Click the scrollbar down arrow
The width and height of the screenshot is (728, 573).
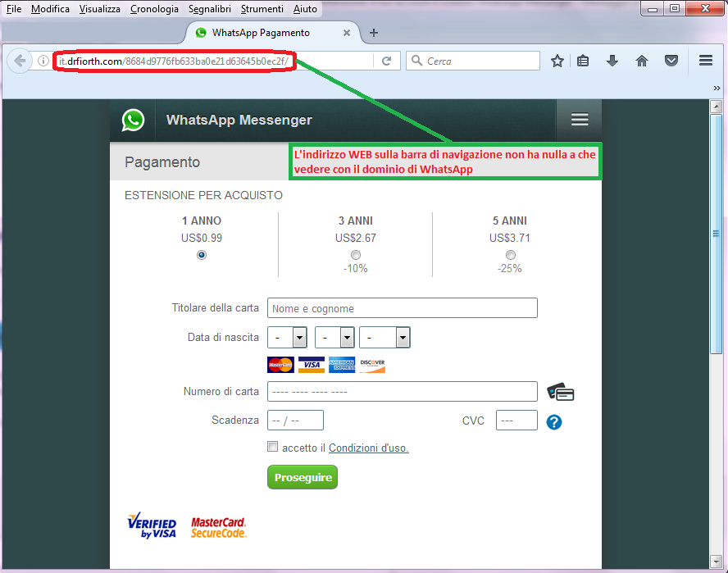[716, 562]
